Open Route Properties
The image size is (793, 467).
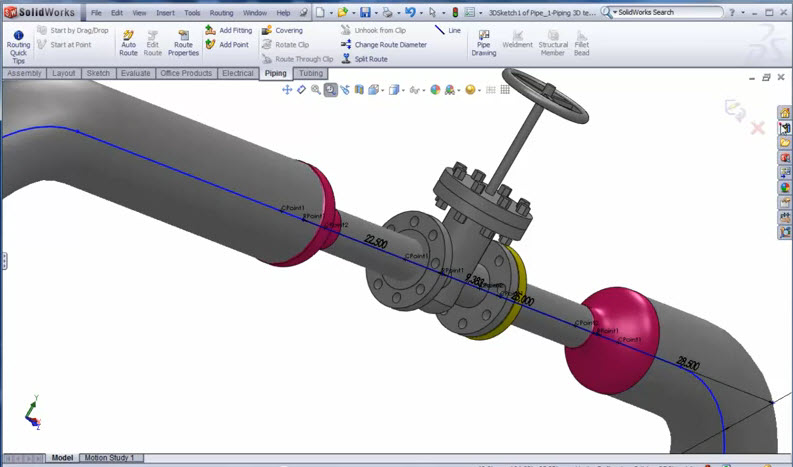[x=183, y=43]
